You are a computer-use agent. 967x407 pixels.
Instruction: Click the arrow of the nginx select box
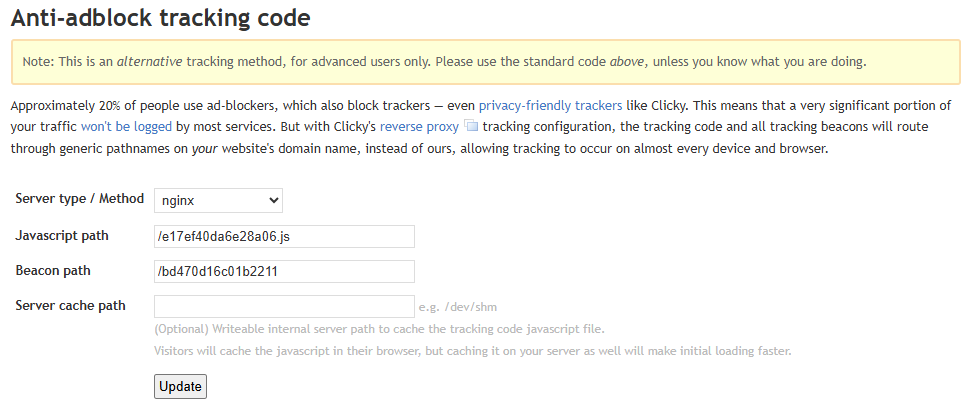273,201
